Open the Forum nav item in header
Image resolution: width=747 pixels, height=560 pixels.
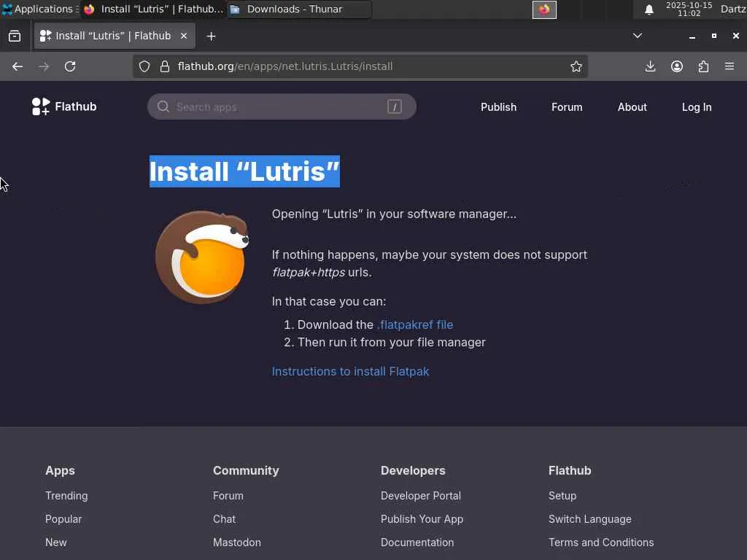[567, 107]
